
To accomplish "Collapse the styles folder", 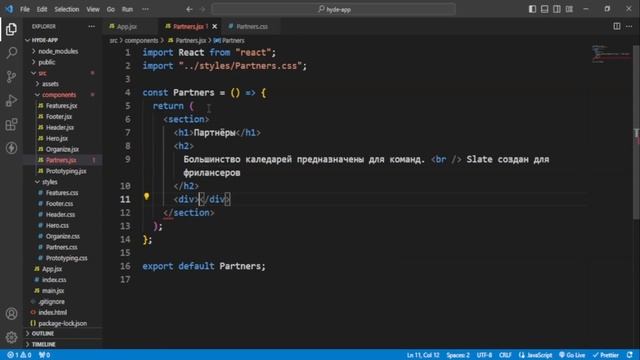I will pyautogui.click(x=49, y=182).
